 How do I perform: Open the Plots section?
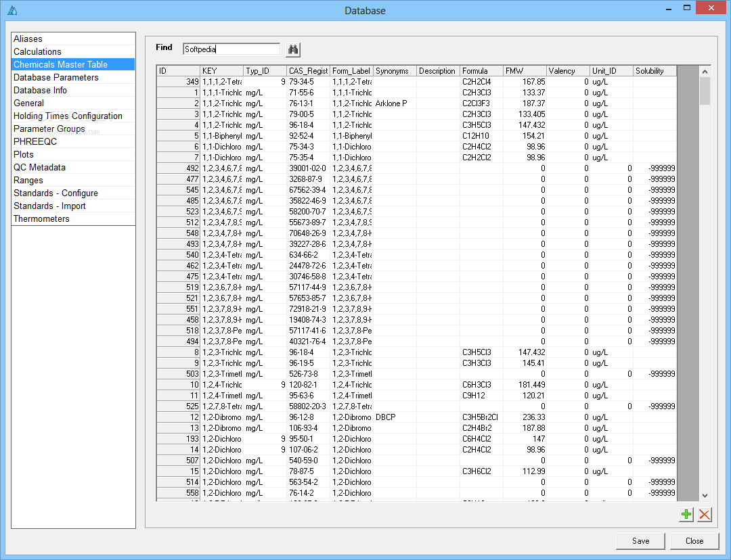pos(73,155)
